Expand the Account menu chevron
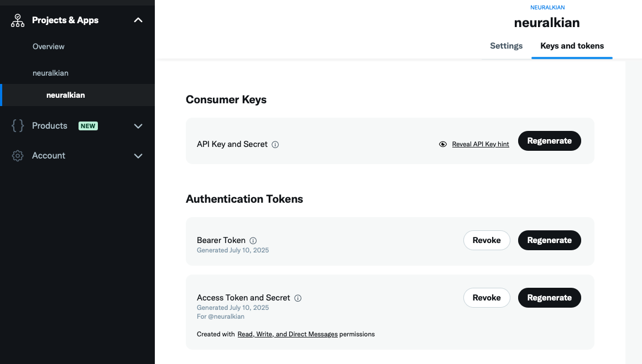 [138, 156]
